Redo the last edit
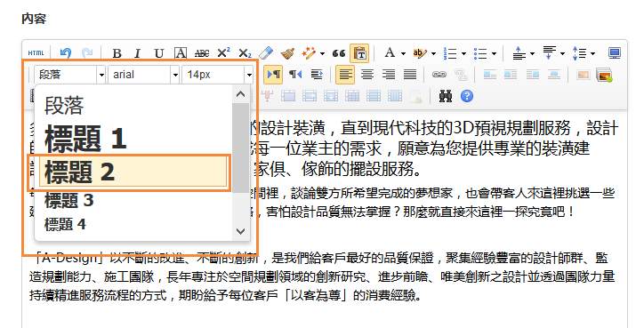 (87, 53)
